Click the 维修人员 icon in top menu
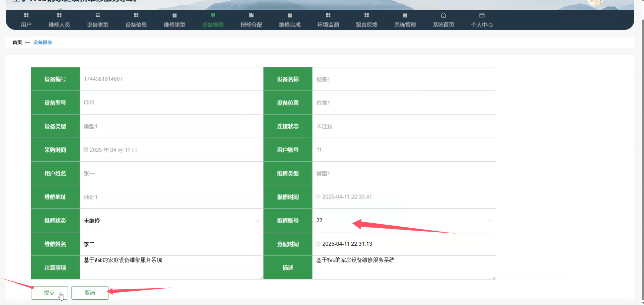Viewport: 644px width, 305px height. tap(59, 15)
